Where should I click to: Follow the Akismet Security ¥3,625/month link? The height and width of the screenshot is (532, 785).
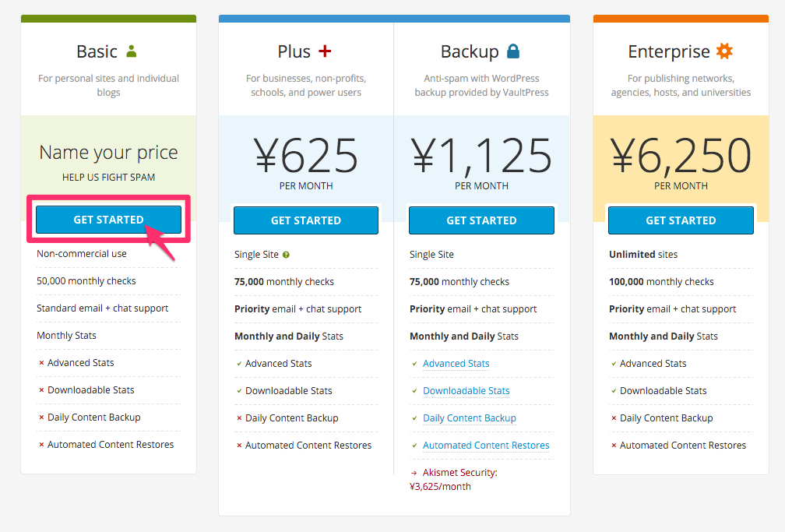(453, 479)
